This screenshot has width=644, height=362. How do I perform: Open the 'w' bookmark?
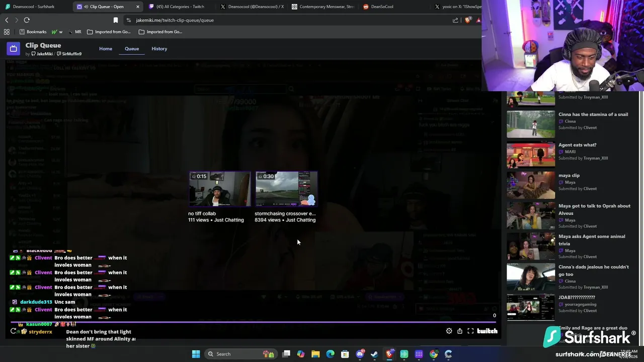pos(57,32)
